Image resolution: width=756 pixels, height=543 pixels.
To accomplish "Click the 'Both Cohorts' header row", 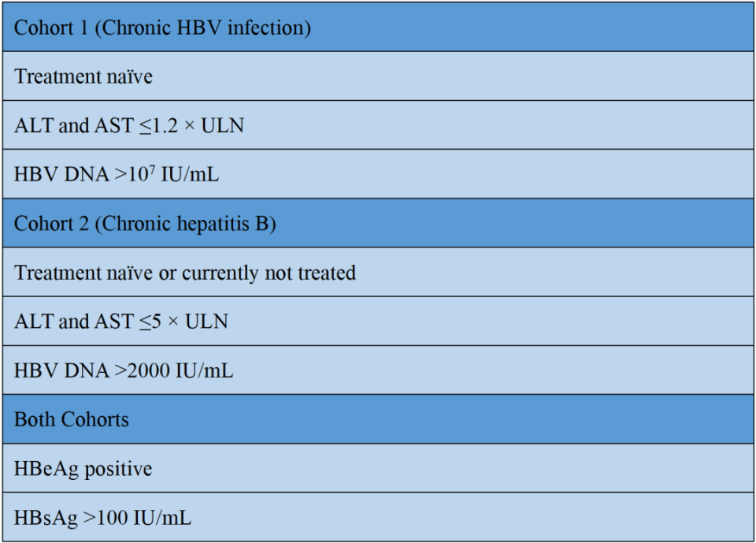I will coord(378,419).
